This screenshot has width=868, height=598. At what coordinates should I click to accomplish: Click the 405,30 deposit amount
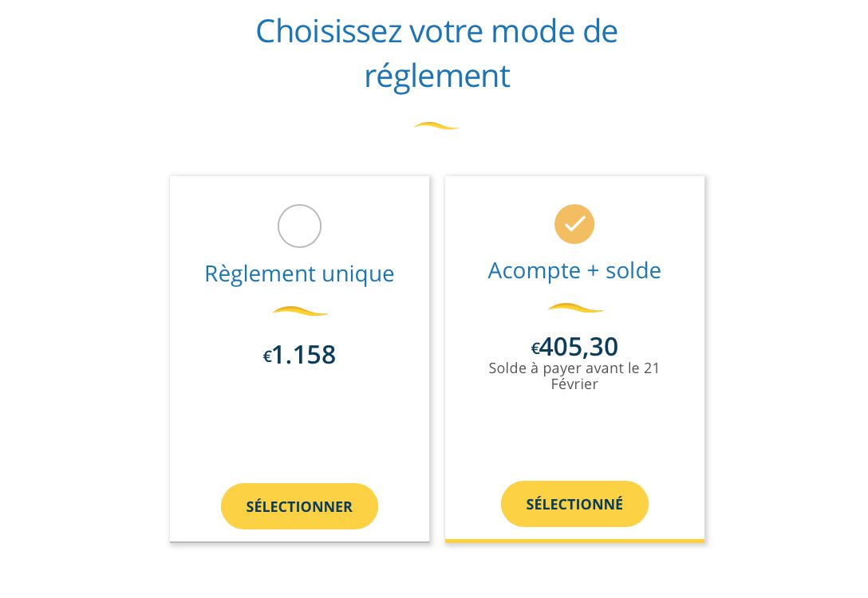[579, 347]
